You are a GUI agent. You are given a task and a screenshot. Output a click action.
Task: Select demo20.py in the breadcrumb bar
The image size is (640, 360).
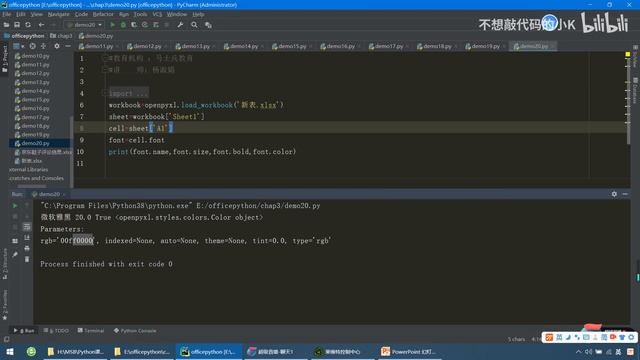[x=96, y=36]
